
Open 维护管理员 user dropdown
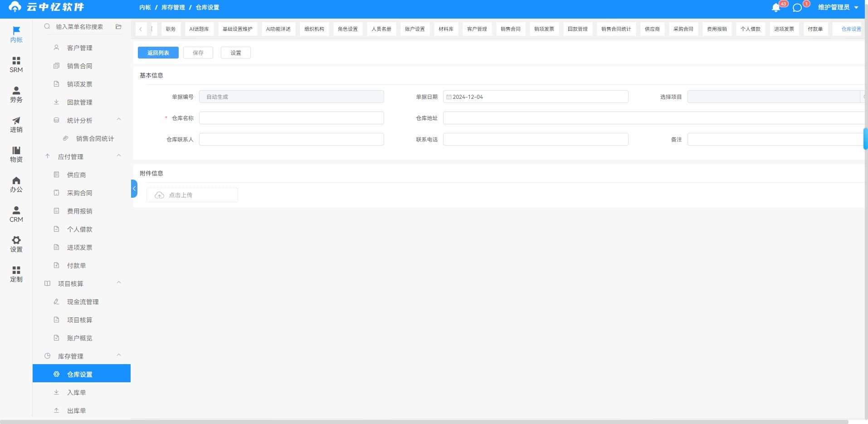(x=838, y=7)
